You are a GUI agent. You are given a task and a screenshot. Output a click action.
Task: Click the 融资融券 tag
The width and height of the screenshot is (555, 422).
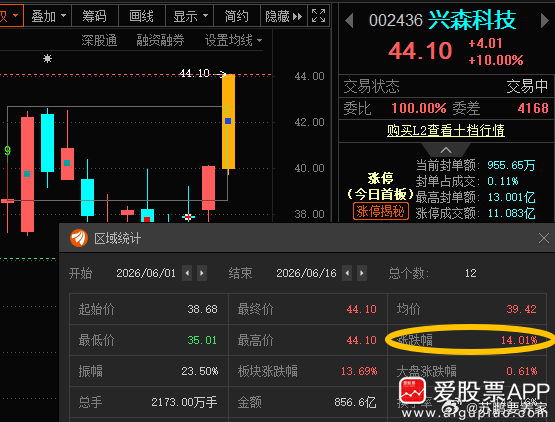160,40
